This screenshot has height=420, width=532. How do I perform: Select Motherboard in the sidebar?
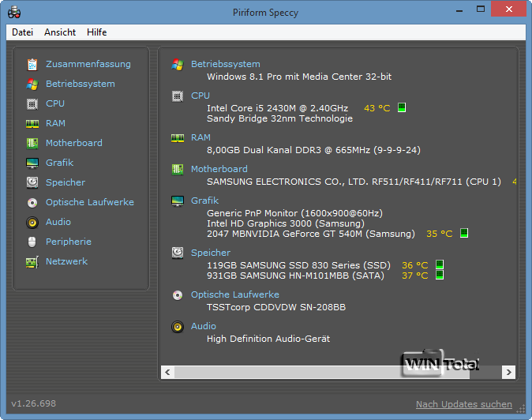coord(74,143)
